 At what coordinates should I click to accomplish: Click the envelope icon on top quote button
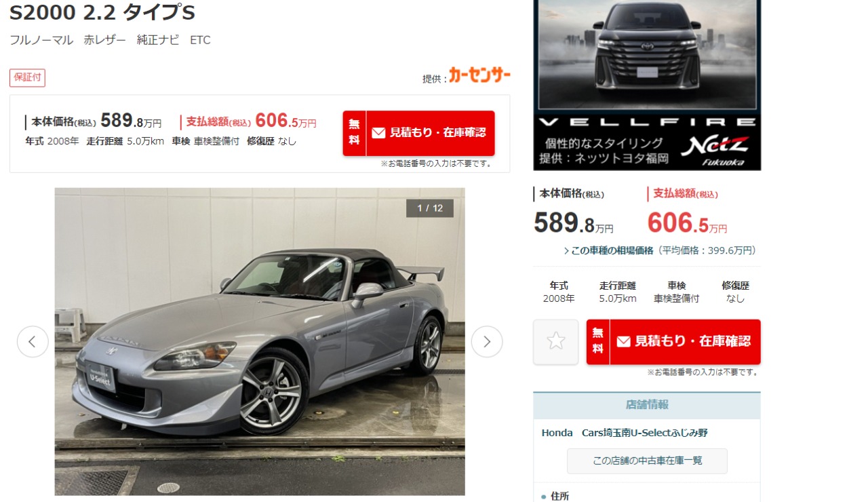click(378, 133)
